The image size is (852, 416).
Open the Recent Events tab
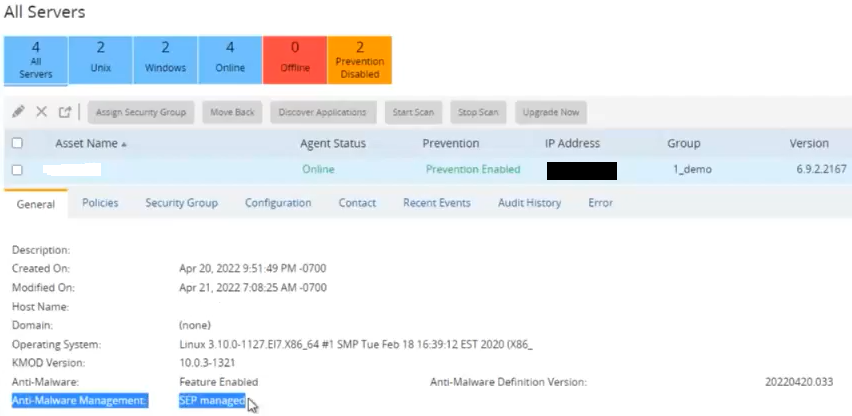tap(436, 203)
